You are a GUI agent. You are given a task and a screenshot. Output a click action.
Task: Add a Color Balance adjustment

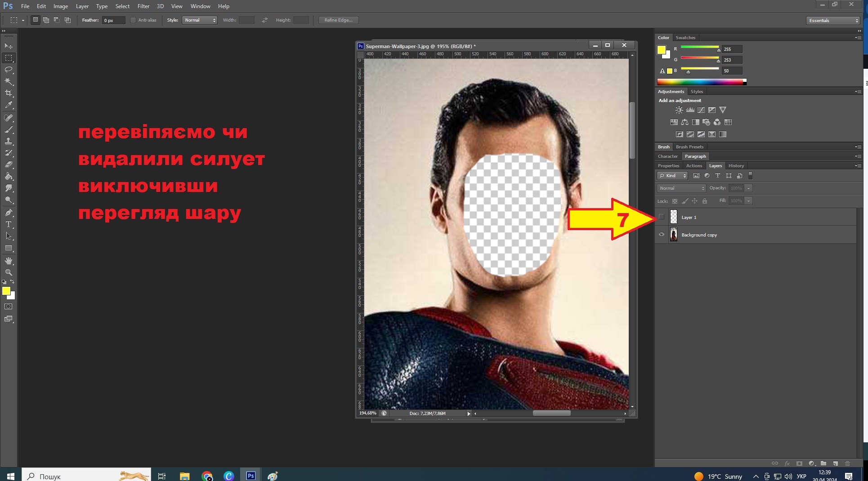tap(685, 122)
